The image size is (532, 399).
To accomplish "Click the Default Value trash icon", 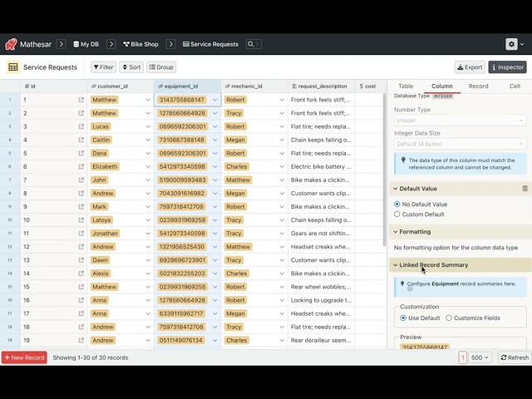I will pyautogui.click(x=525, y=189).
